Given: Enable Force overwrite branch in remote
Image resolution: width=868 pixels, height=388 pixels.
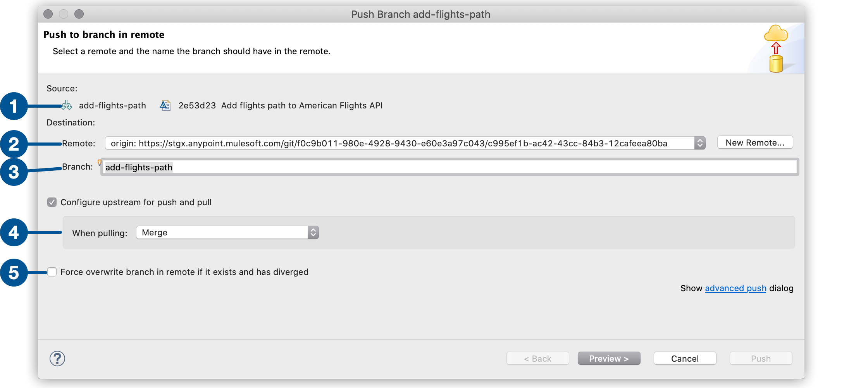Looking at the screenshot, I should click(x=52, y=272).
